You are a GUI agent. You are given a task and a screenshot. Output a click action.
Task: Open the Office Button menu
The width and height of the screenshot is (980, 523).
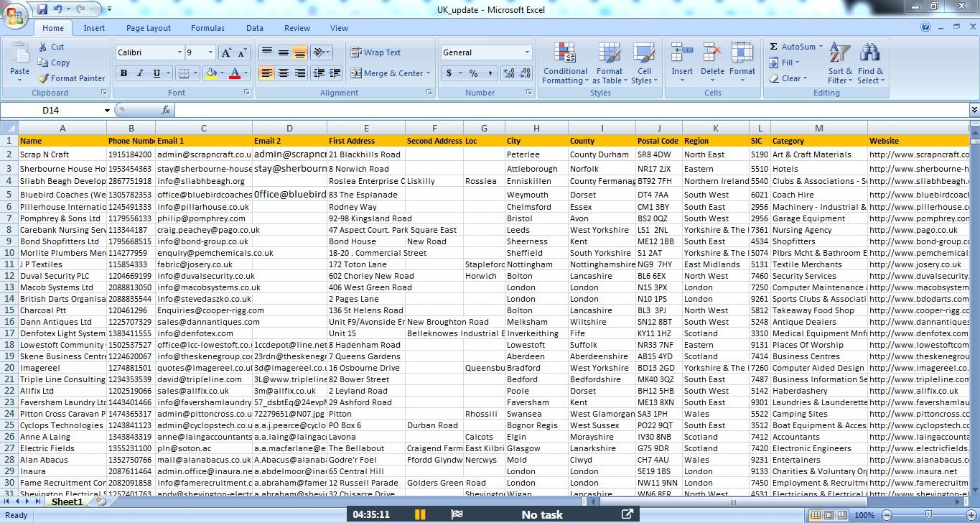click(x=15, y=15)
